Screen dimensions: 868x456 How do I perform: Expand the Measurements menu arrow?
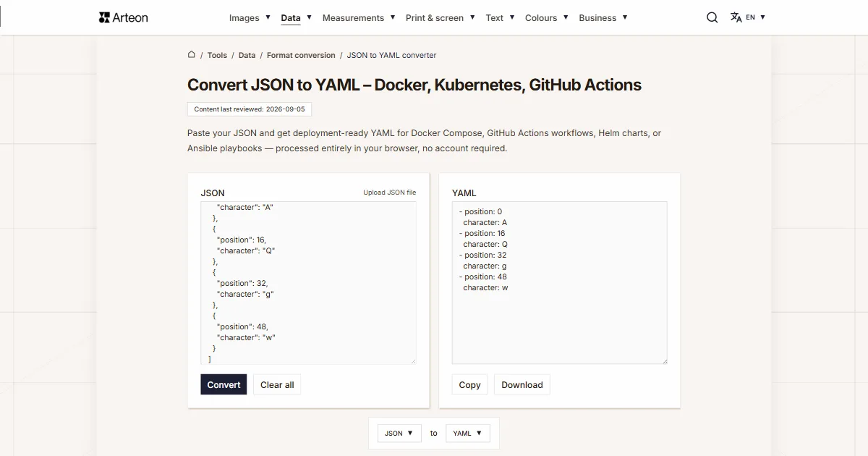click(x=393, y=17)
